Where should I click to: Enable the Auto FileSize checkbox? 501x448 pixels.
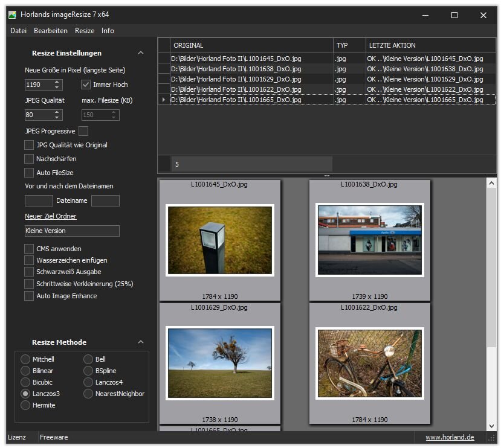pyautogui.click(x=29, y=173)
